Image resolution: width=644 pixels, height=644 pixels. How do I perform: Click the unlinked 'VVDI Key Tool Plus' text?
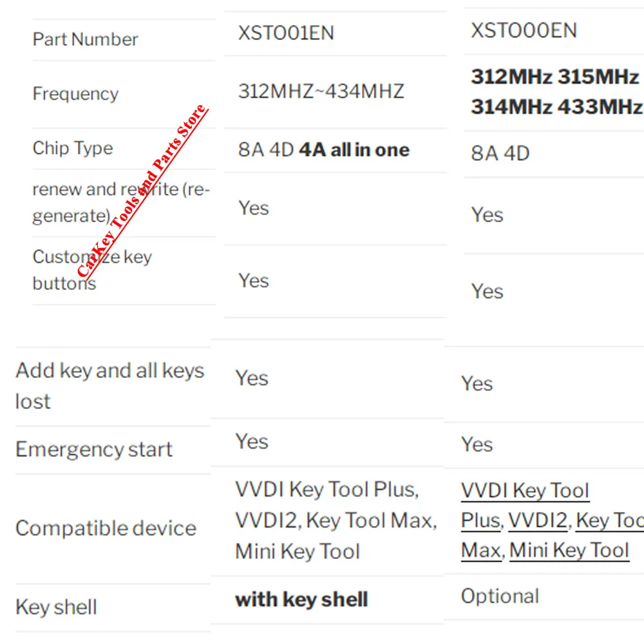(327, 489)
